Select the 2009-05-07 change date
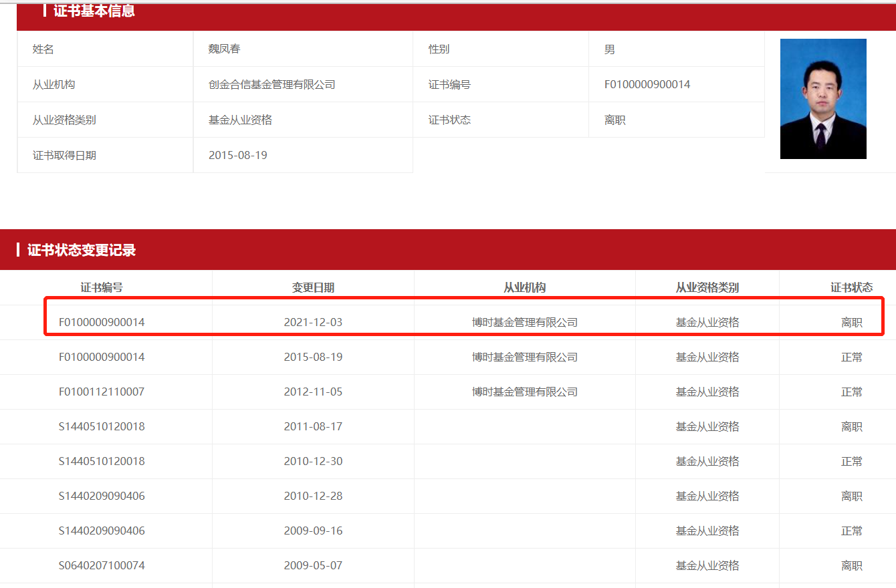Screen dimensions: 896x588 (x=313, y=566)
